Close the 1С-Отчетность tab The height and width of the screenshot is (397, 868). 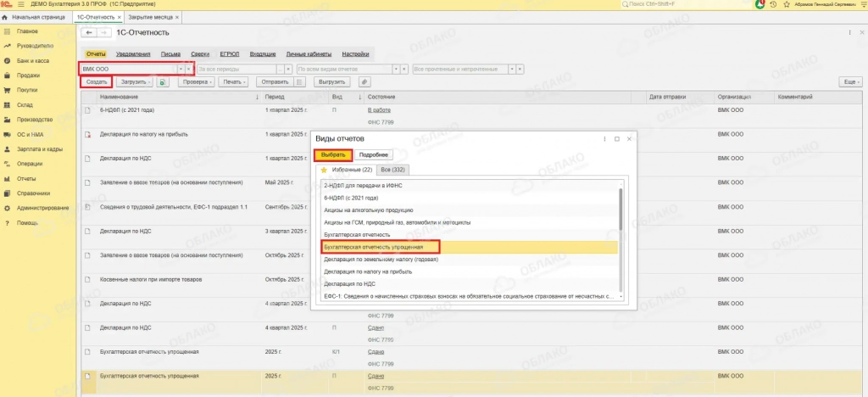(119, 18)
